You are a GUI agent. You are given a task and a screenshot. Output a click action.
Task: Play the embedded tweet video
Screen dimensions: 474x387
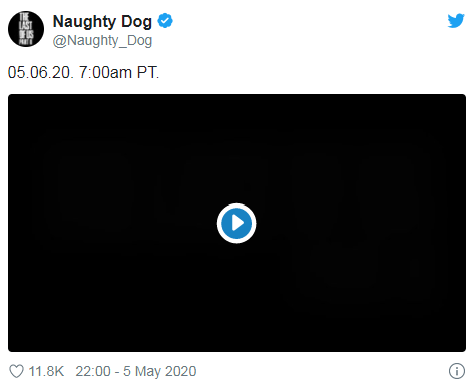tap(236, 223)
